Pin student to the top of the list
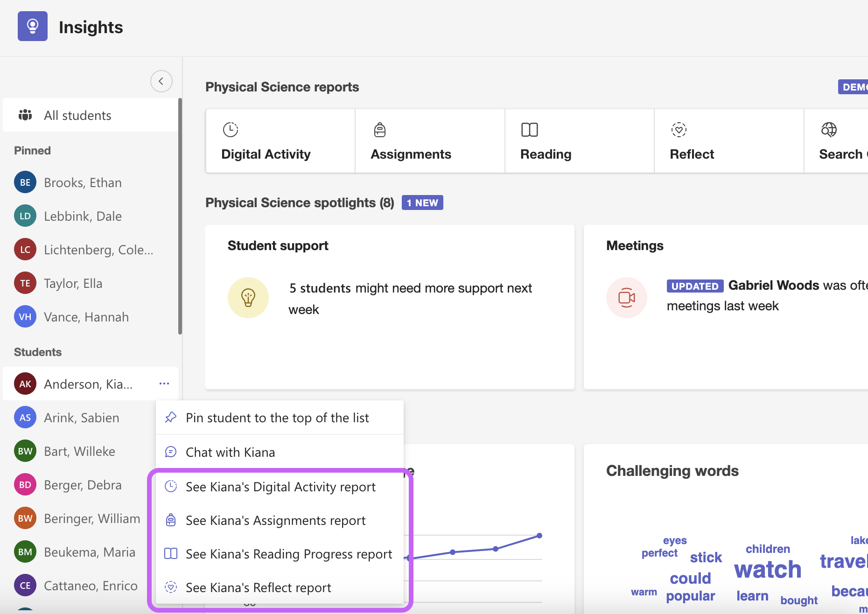868x614 pixels. click(x=277, y=417)
